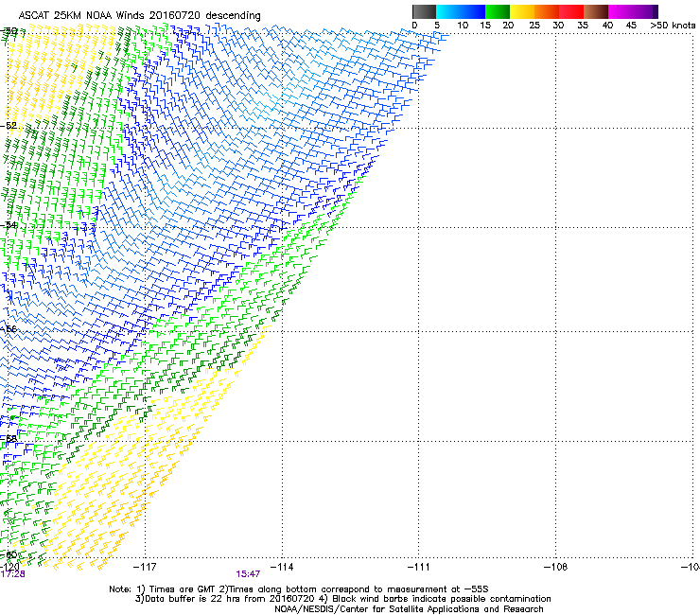Click the brown 35-40 knots legend segment

[x=596, y=11]
